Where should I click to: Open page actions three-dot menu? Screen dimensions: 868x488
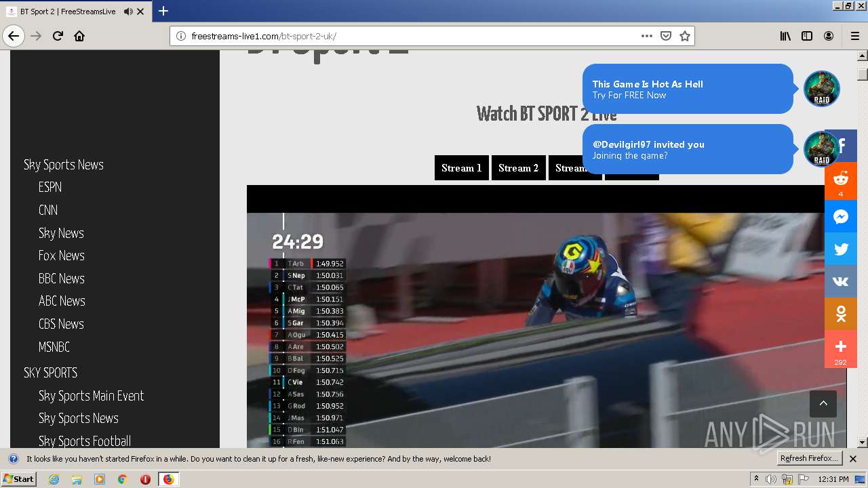pyautogui.click(x=647, y=36)
